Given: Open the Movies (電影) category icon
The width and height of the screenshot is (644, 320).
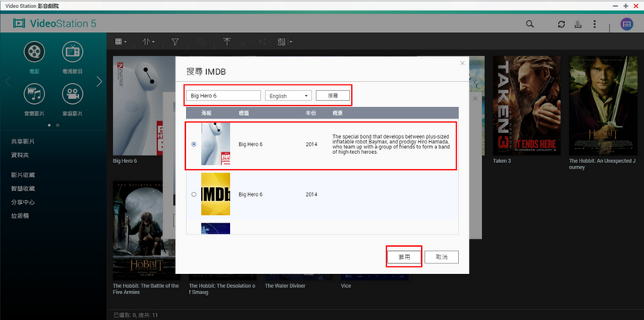Looking at the screenshot, I should pos(35,52).
